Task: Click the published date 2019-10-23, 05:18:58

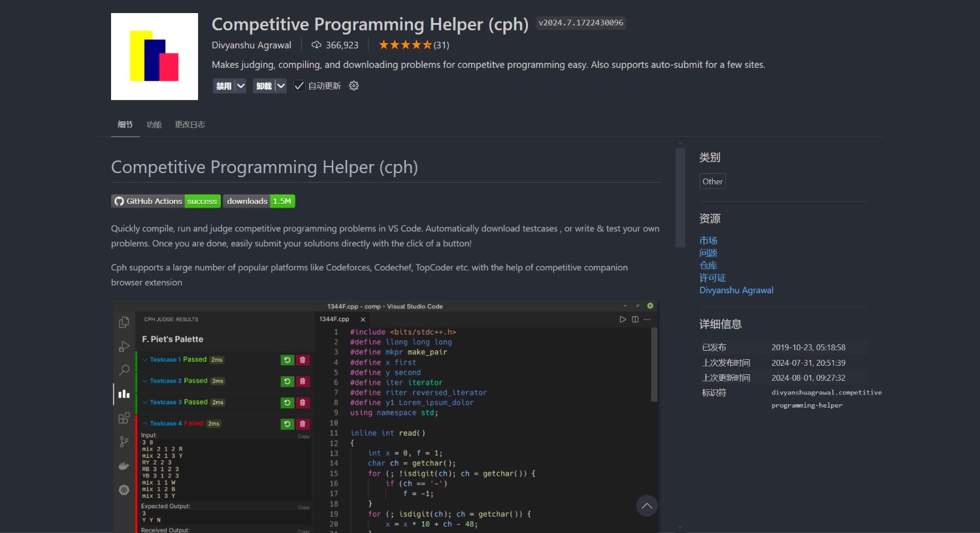Action: 808,347
